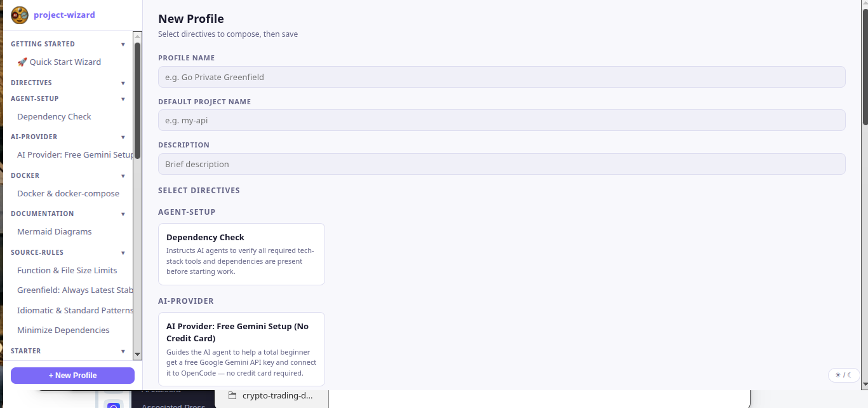Open Function & File Size Limits
Screen dimensions: 868x408
click(67, 271)
